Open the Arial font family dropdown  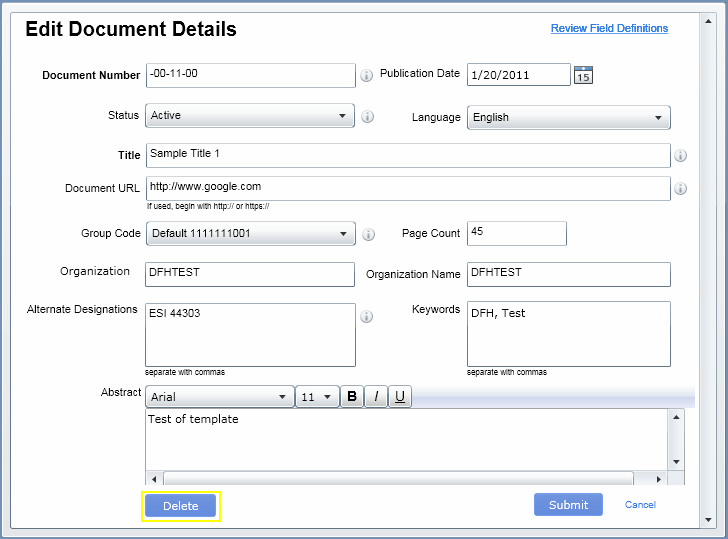[220, 397]
